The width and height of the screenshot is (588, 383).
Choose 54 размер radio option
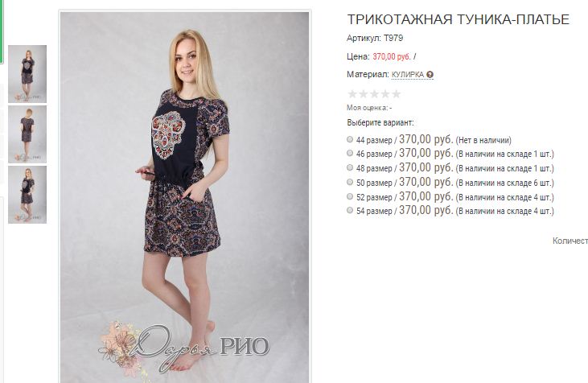(350, 210)
